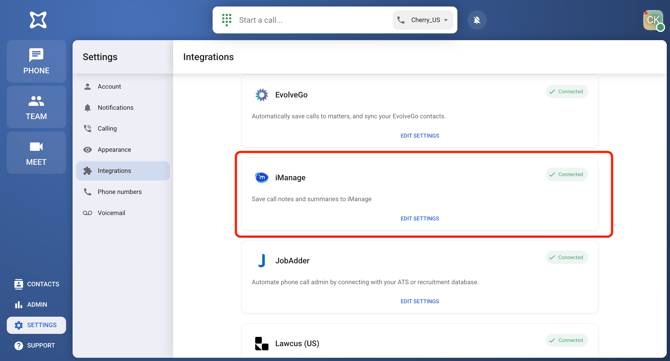This screenshot has width=670, height=361.
Task: Open the CK profile avatar
Action: (653, 20)
